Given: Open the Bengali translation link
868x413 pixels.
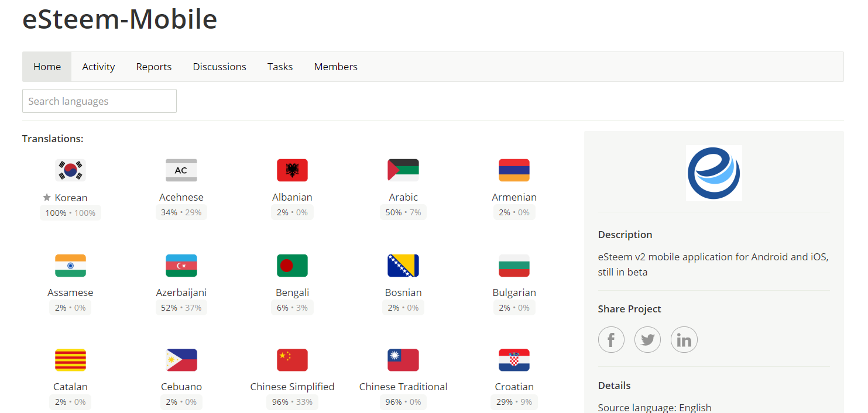Looking at the screenshot, I should (292, 292).
